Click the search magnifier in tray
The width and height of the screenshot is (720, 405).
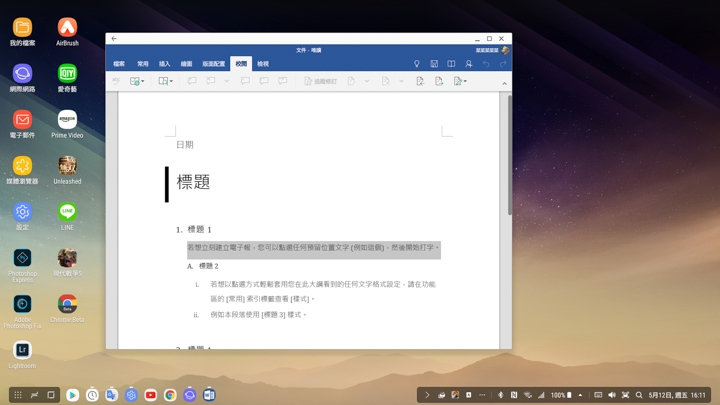pos(639,395)
